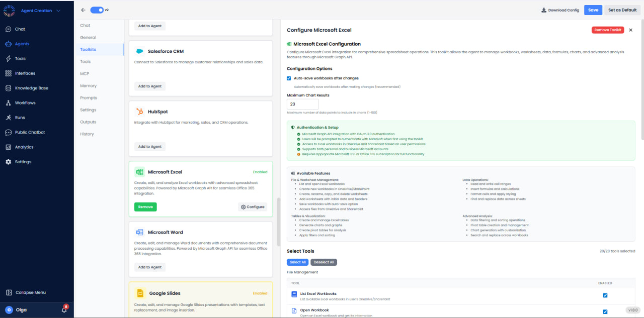The height and width of the screenshot is (318, 644).
Task: Toggle List Excel Workbooks enabled checkbox
Action: [x=605, y=295]
